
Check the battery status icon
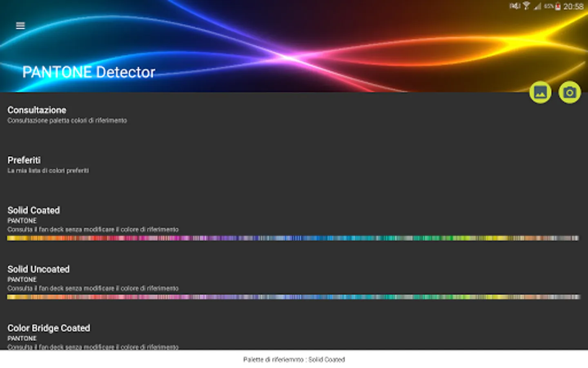[x=558, y=6]
